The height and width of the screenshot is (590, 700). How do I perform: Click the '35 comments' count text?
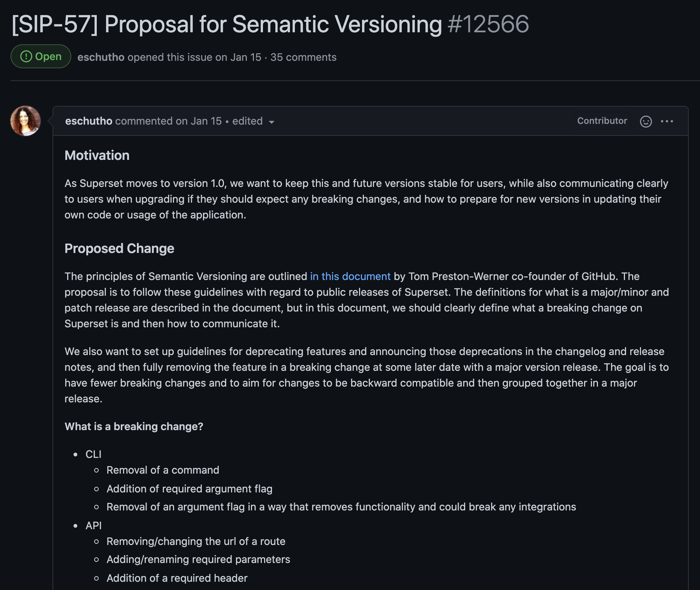click(x=303, y=57)
